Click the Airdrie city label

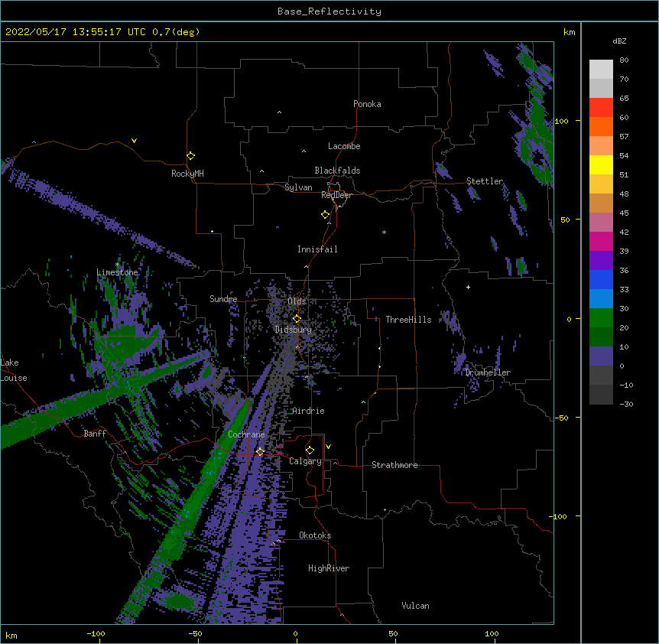309,411
